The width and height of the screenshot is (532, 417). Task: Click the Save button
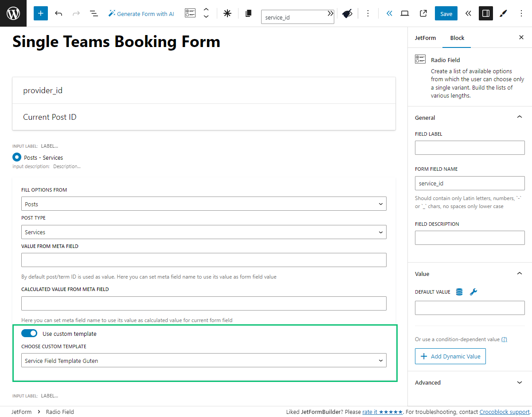click(446, 13)
